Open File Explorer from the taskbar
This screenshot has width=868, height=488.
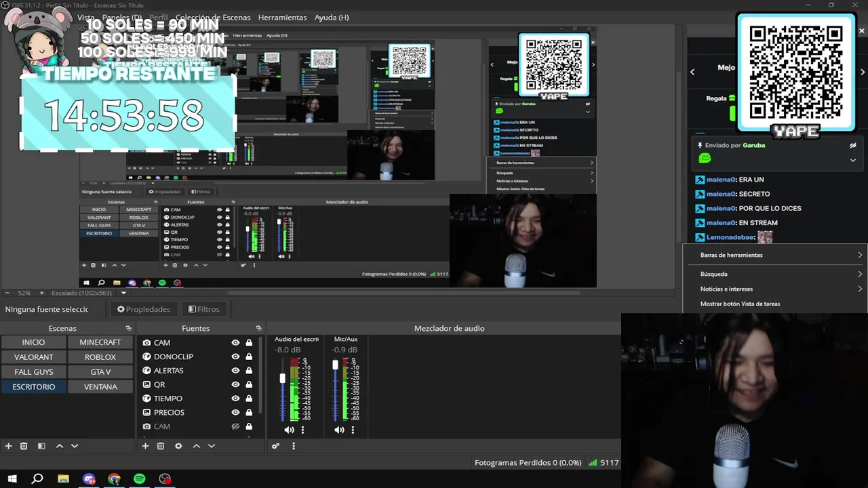click(63, 479)
